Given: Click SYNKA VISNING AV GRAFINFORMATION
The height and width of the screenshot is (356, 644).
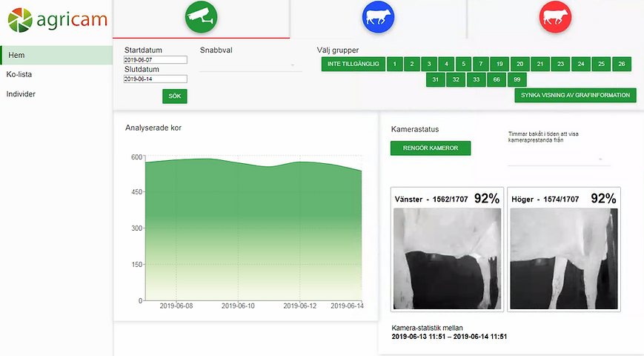Looking at the screenshot, I should 575,95.
